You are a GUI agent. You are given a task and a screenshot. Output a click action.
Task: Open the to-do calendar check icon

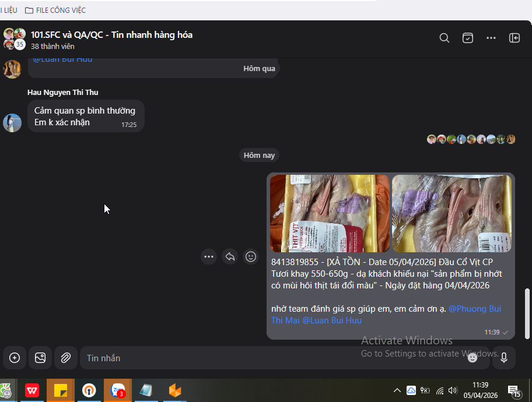pos(467,38)
